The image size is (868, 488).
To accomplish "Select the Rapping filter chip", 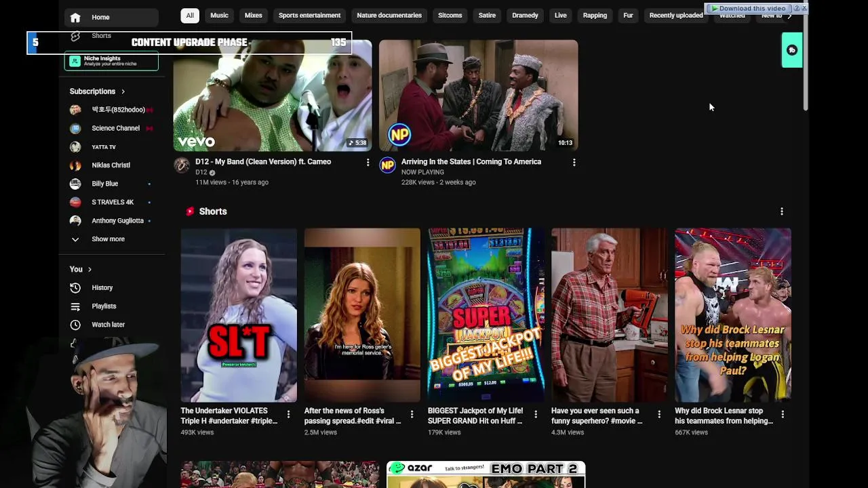I will pyautogui.click(x=595, y=16).
